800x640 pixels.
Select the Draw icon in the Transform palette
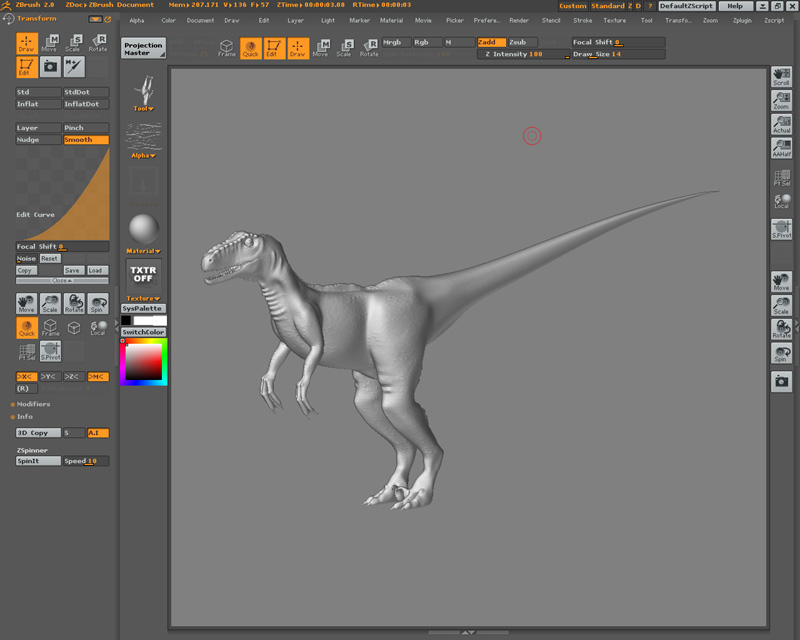[27, 43]
